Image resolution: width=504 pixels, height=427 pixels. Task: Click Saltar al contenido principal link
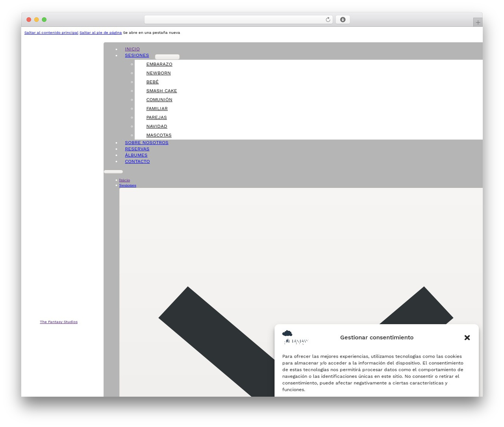51,33
